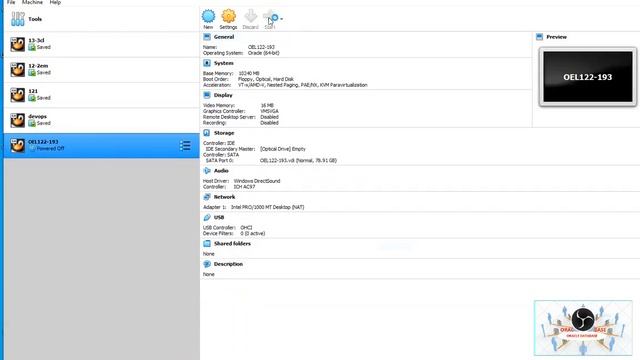Click the Optical Drive Empty entry
The height and width of the screenshot is (360, 640).
(x=282, y=149)
